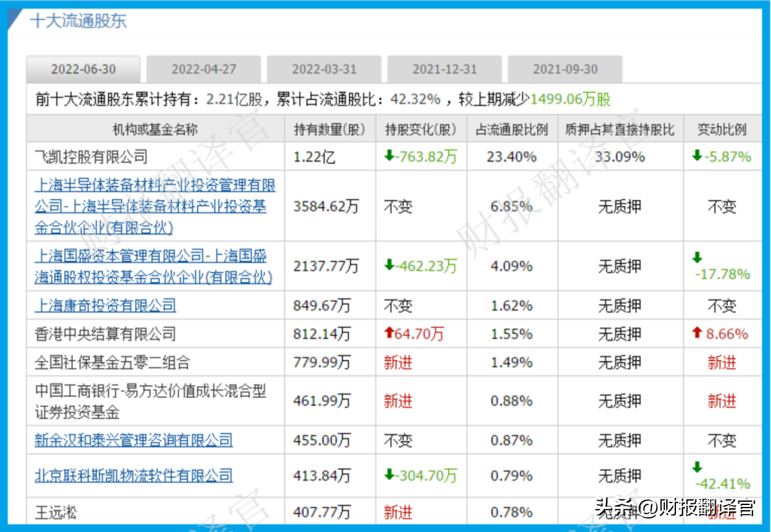Select the 飞凯控股有限公司 name cell
Image resolution: width=771 pixels, height=532 pixels.
pyautogui.click(x=91, y=156)
